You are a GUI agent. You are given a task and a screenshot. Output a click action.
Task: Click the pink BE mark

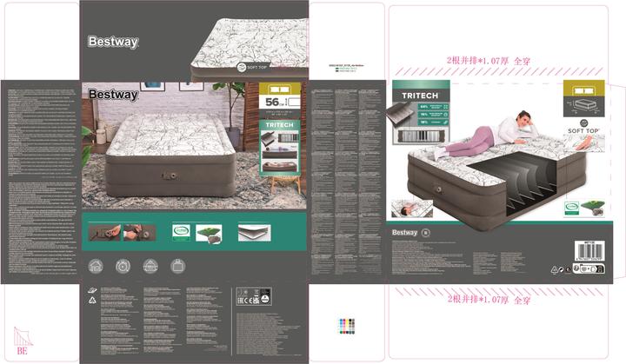pyautogui.click(x=22, y=351)
